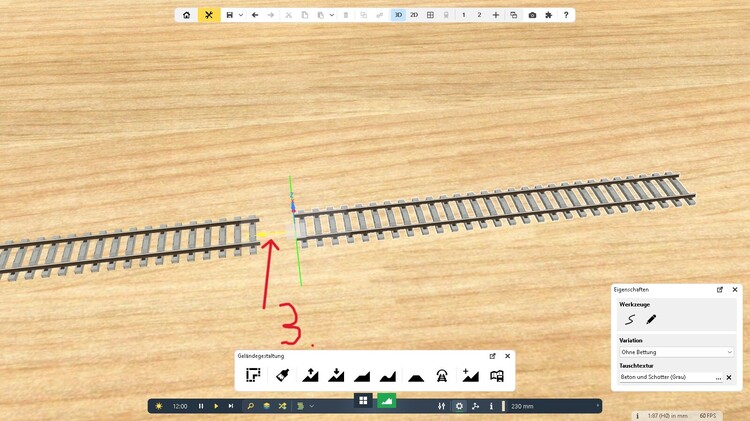Activate camera view 1
The height and width of the screenshot is (421, 750).
[x=463, y=15]
